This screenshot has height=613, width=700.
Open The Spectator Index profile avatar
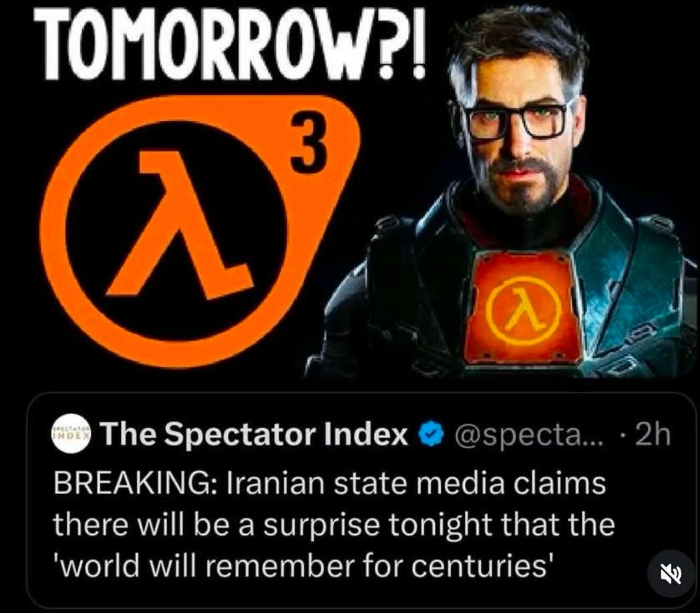(x=72, y=435)
